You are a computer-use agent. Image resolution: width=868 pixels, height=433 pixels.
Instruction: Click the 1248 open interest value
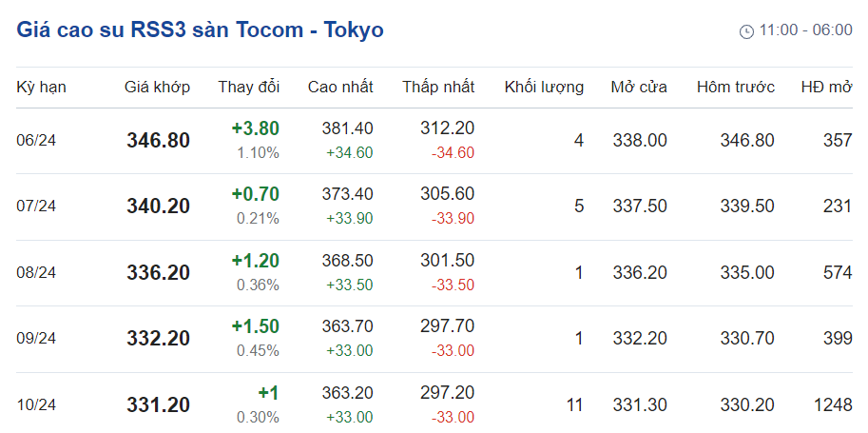(833, 404)
